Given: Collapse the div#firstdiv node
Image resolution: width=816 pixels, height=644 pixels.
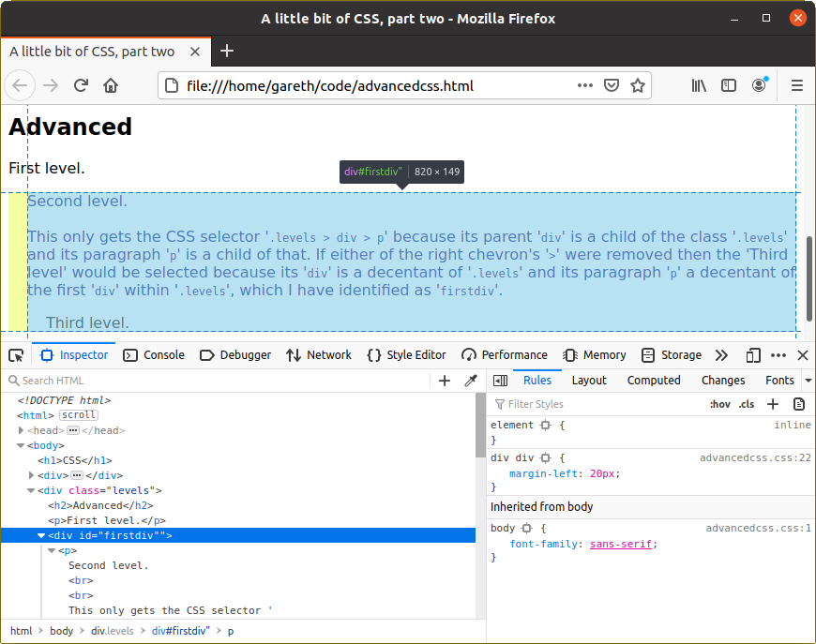Looking at the screenshot, I should coord(41,535).
